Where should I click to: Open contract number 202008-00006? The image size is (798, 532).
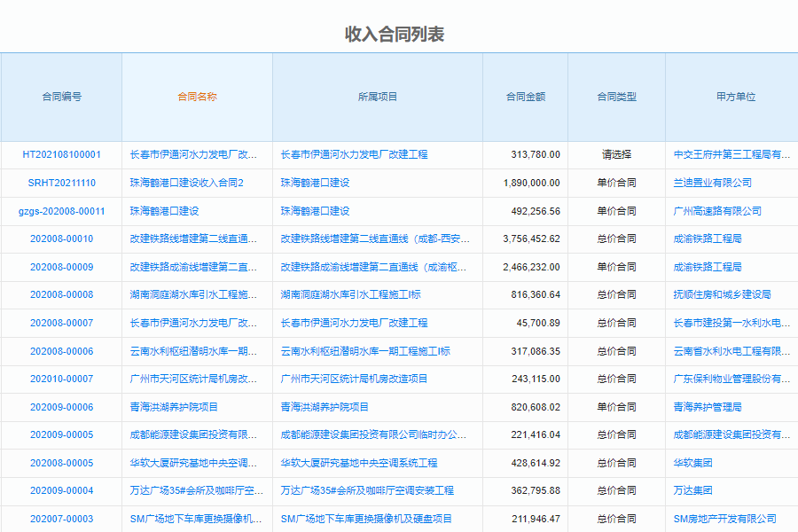(61, 351)
